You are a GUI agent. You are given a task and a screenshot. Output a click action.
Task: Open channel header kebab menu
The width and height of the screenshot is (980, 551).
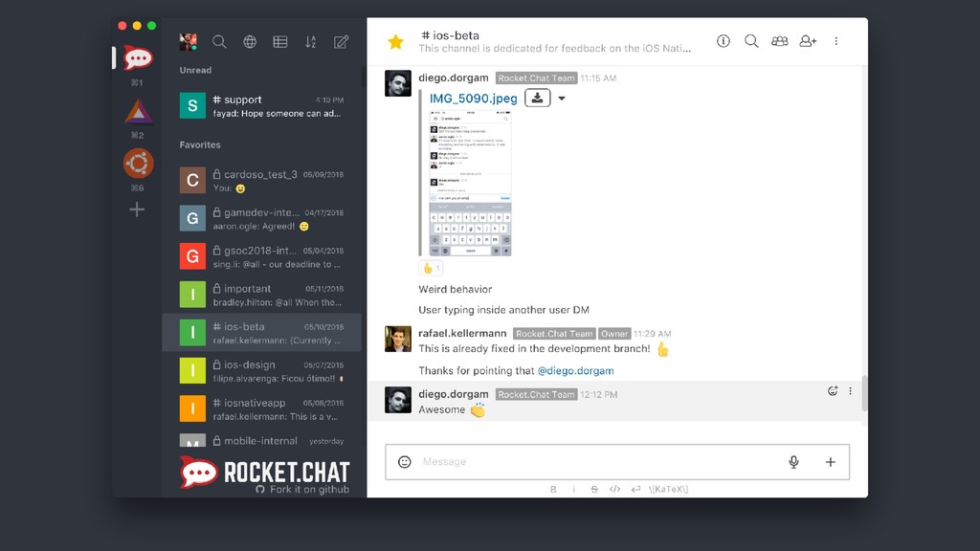point(836,41)
